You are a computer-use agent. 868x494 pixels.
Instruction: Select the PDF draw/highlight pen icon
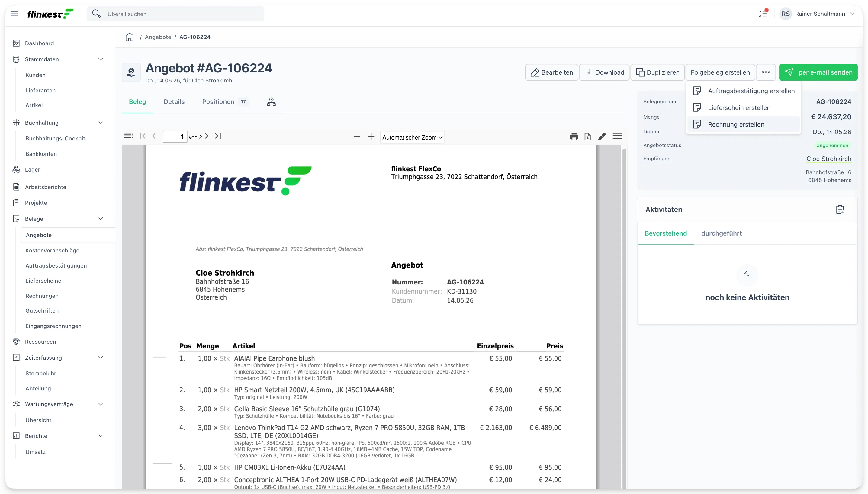pyautogui.click(x=602, y=136)
